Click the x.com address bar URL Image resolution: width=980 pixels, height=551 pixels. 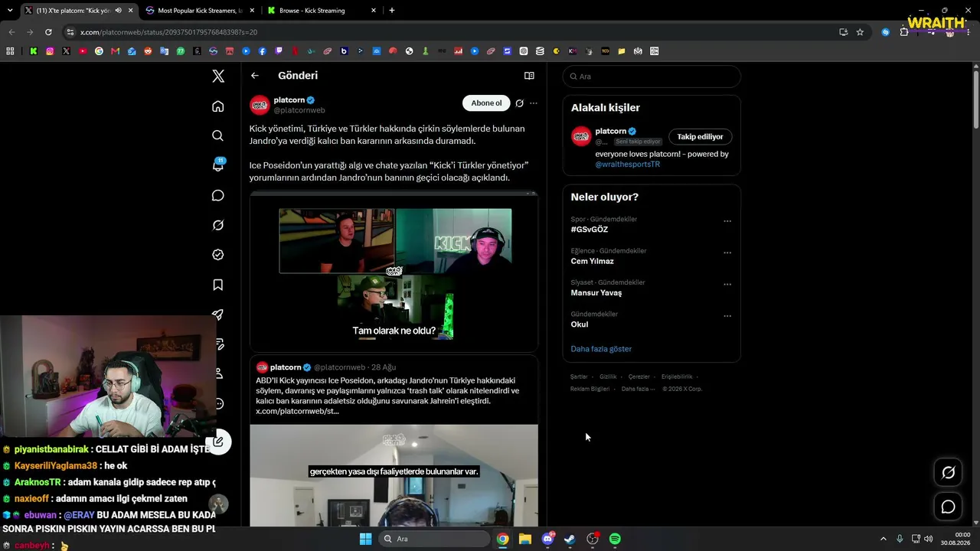tap(168, 32)
